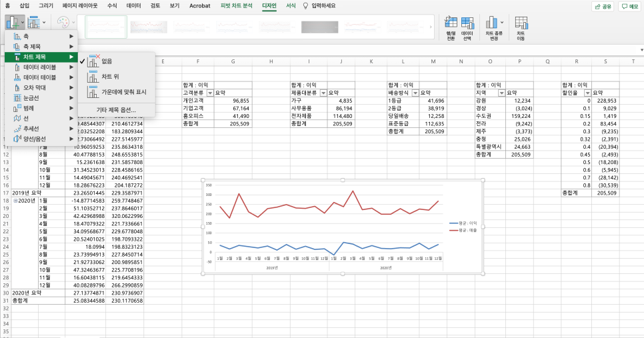
Task: Open the 데이터 레이블 submenu item
Action: (x=41, y=67)
